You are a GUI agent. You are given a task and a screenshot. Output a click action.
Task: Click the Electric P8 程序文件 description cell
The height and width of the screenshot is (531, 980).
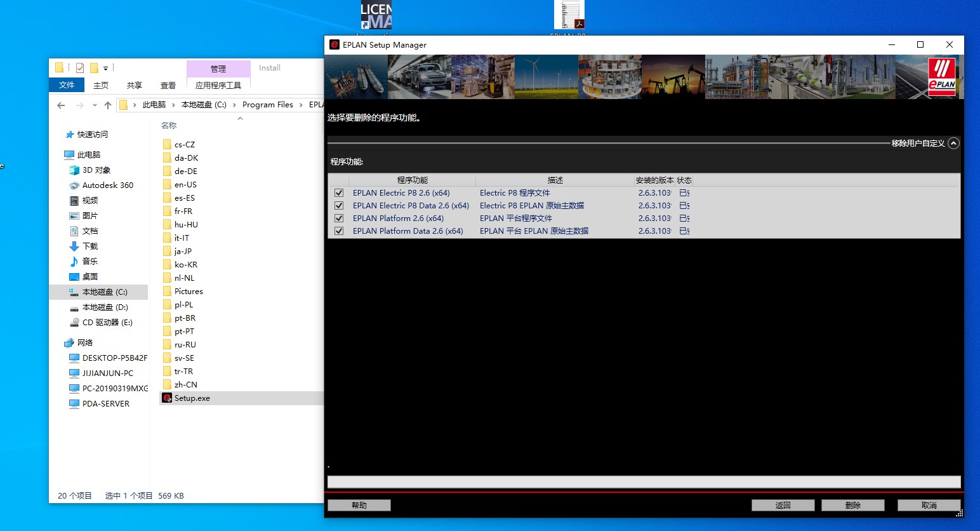click(515, 193)
